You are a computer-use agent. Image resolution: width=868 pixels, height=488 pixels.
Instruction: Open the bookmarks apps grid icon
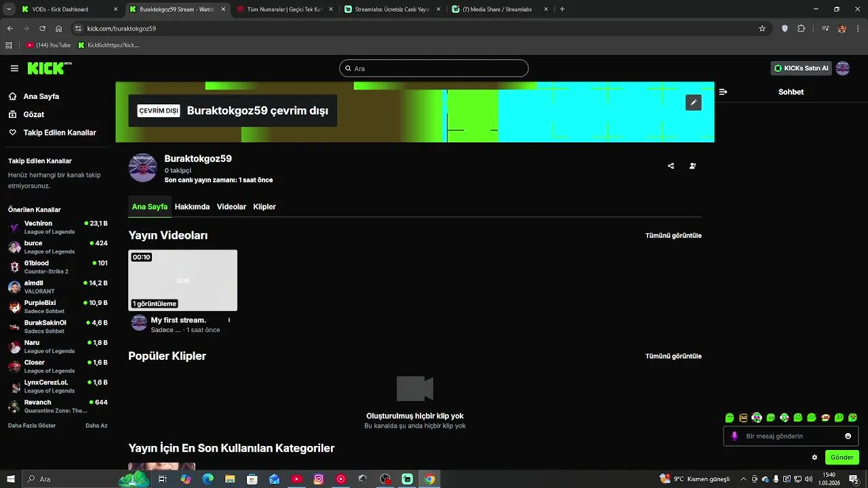[9, 45]
